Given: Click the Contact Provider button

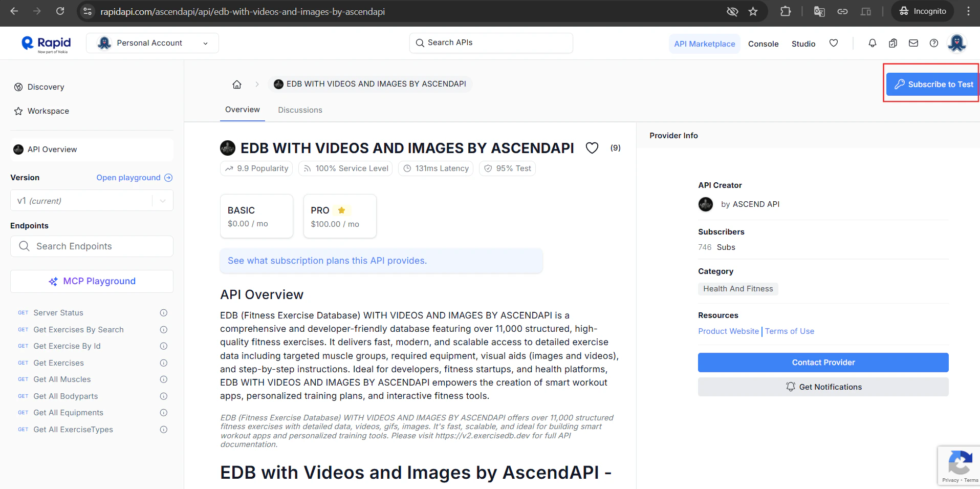Looking at the screenshot, I should pos(823,363).
